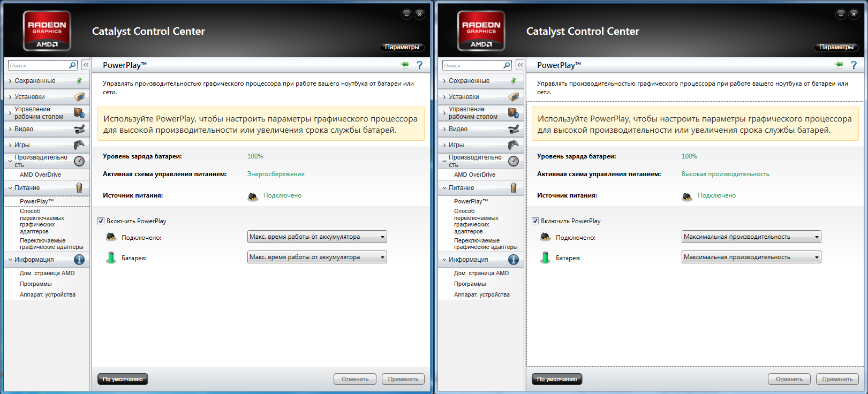The width and height of the screenshot is (868, 394).
Task: Expand Сохраненные section in left window
Action: 47,81
